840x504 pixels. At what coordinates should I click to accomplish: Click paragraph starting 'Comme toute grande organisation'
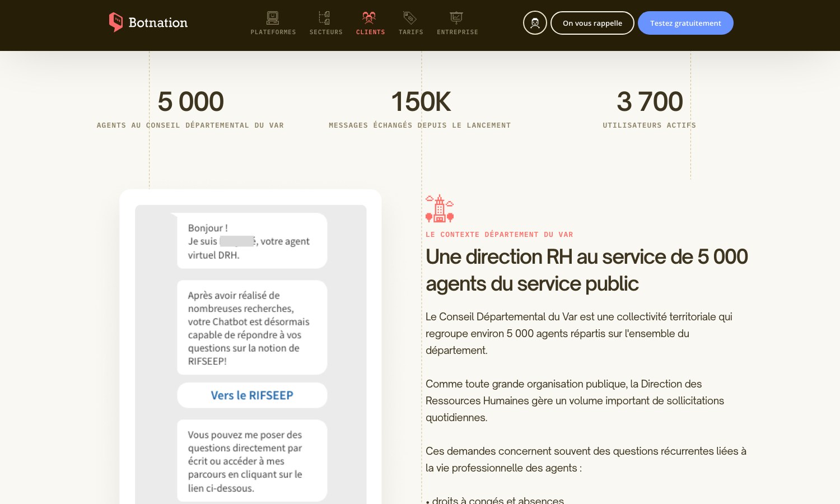pyautogui.click(x=575, y=400)
